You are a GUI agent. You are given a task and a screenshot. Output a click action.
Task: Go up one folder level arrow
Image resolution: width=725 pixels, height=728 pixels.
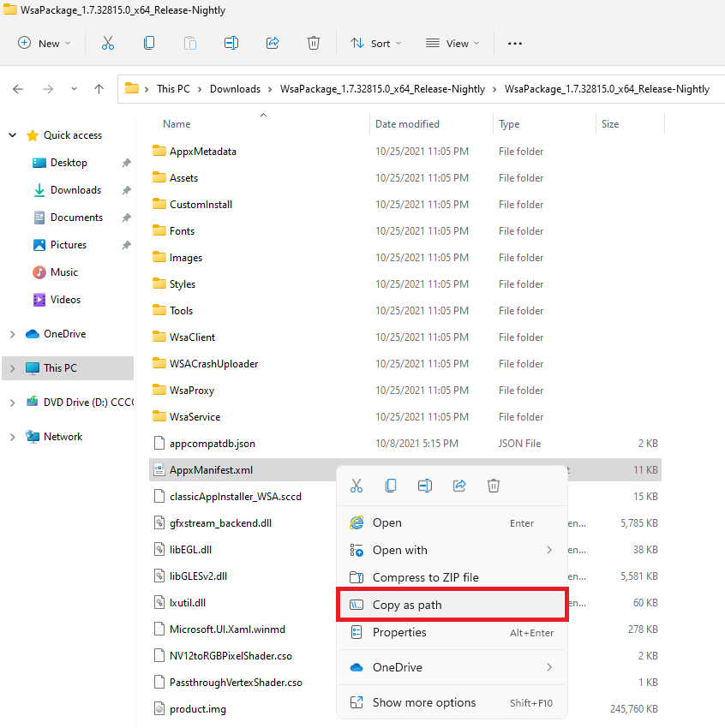point(99,89)
